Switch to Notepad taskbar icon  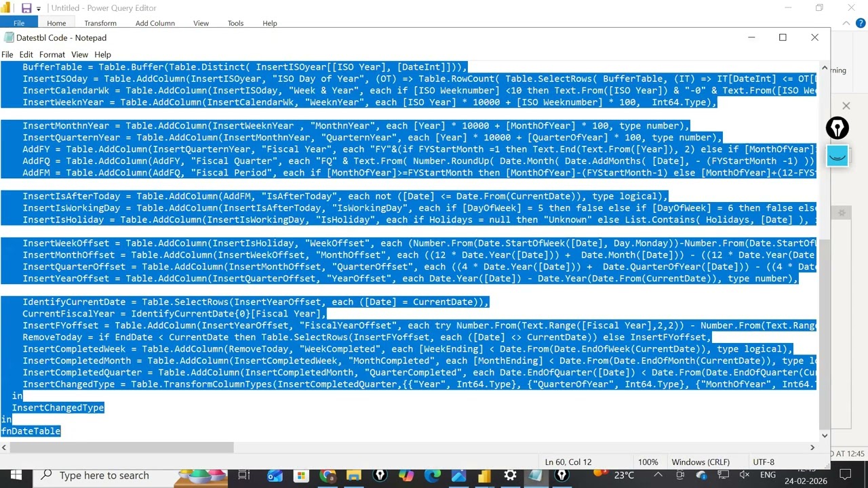(536, 475)
